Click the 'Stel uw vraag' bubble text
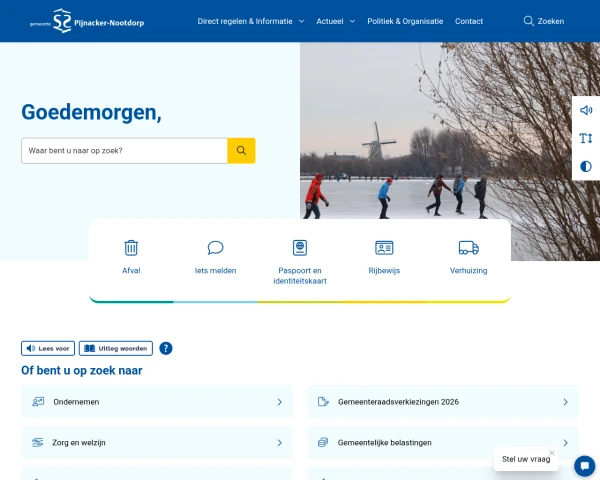Viewport: 600px width, 480px height. pos(526,459)
